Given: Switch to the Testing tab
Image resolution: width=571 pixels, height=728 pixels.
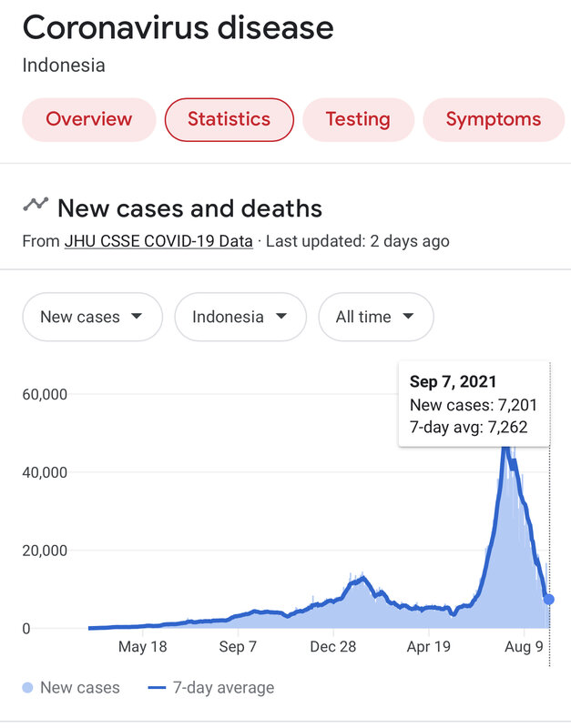Looking at the screenshot, I should point(358,119).
